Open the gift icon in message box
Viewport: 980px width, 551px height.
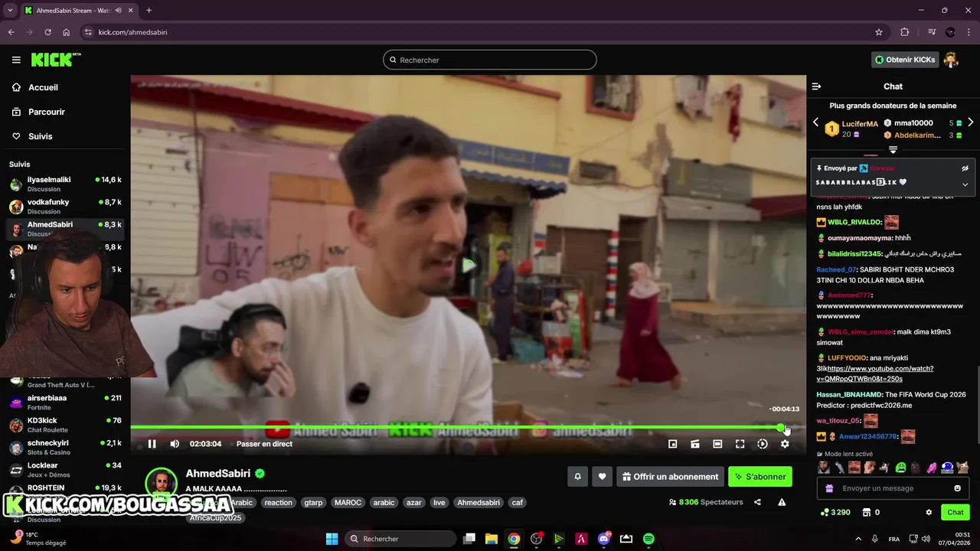pos(829,488)
